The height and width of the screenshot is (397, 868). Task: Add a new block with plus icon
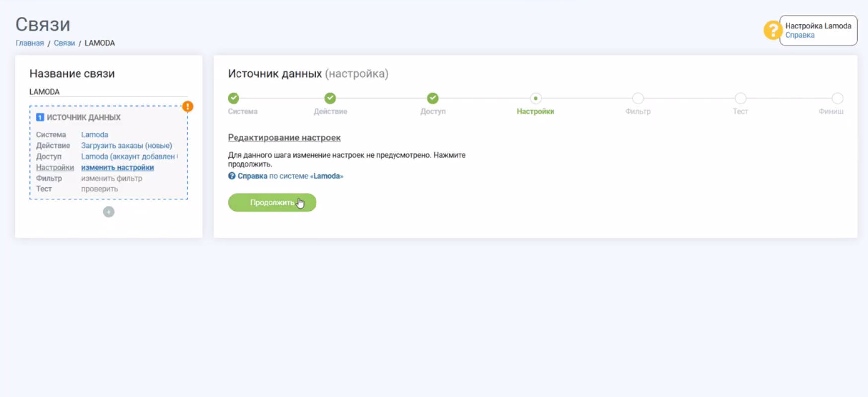109,212
